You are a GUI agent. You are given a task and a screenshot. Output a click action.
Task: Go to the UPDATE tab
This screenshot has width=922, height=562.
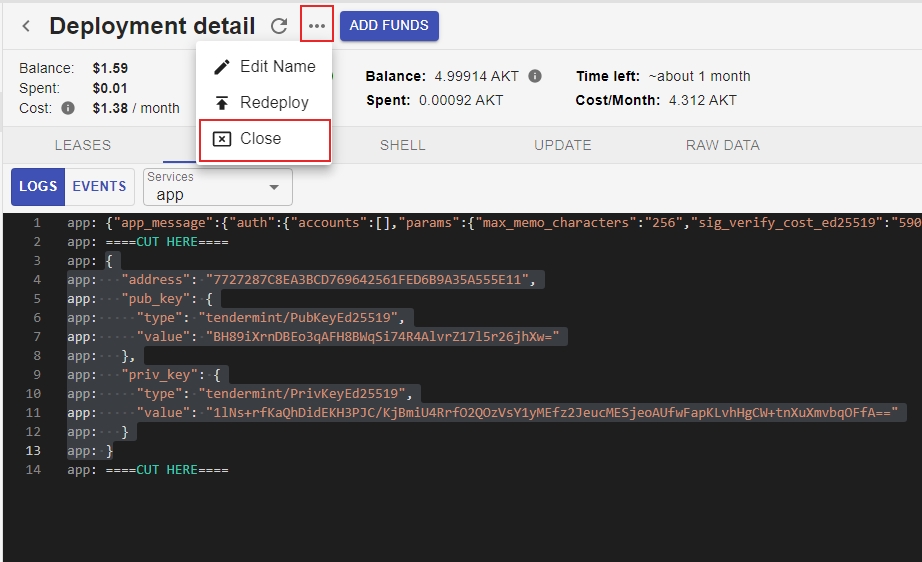point(563,145)
